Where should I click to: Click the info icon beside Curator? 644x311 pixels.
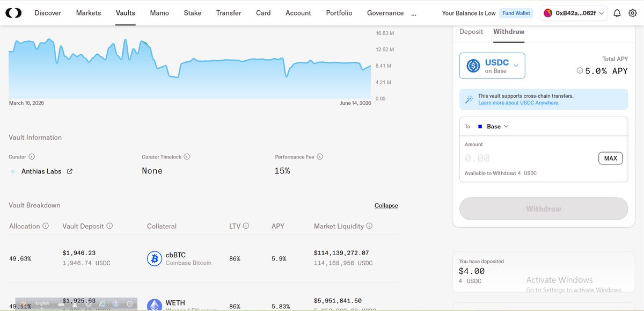(x=32, y=157)
